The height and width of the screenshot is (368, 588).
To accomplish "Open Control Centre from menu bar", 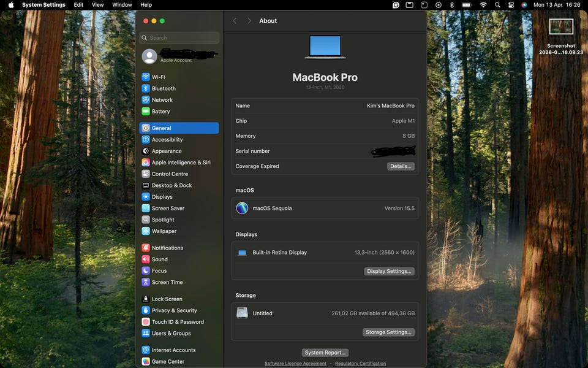I will [511, 5].
